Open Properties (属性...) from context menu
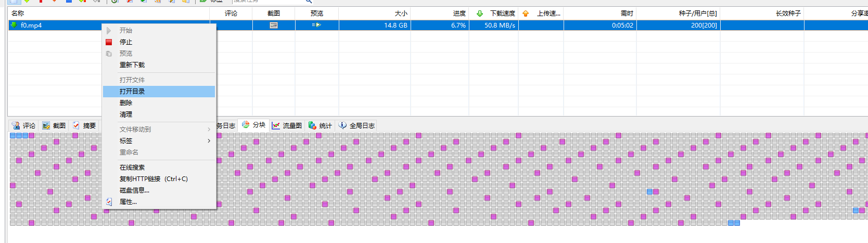Screen dimensions: 868x243 click(128, 202)
